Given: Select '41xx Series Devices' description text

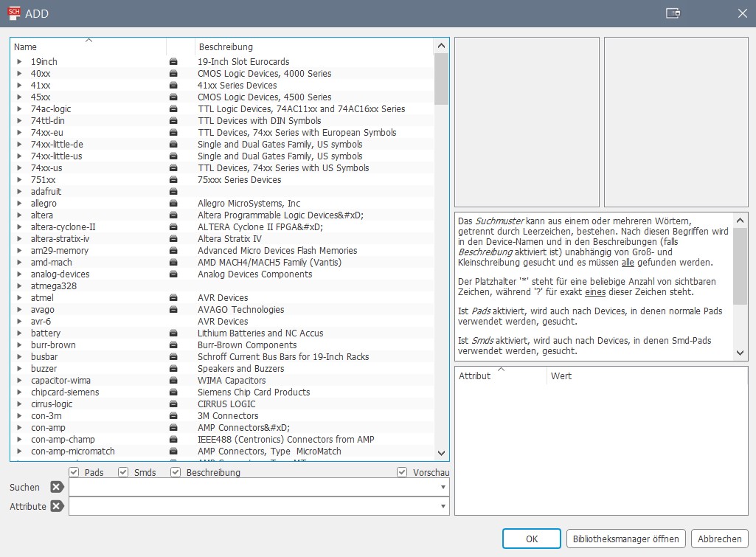Looking at the screenshot, I should (x=237, y=86).
